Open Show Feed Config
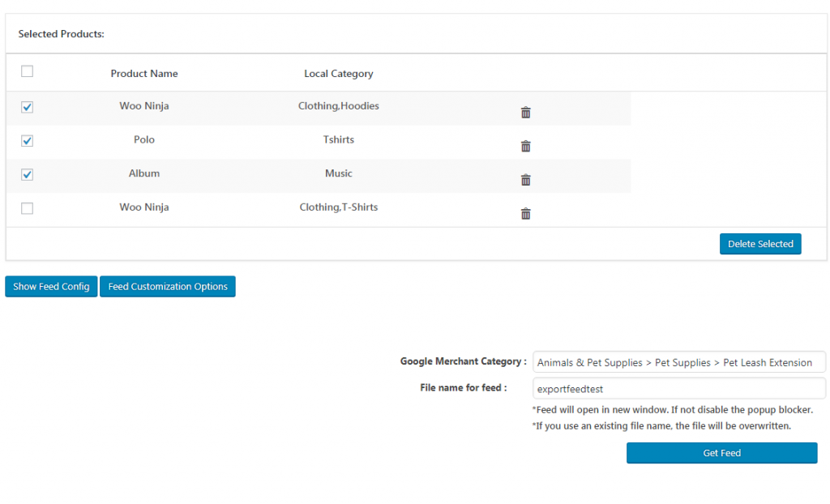 [x=50, y=286]
